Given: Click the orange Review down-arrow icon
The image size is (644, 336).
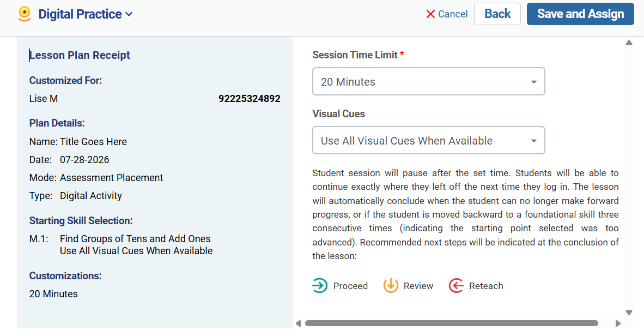Looking at the screenshot, I should [391, 285].
